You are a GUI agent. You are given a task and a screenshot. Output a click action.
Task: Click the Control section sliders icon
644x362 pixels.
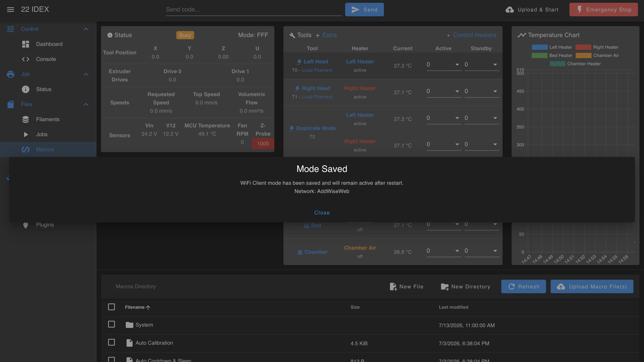(11, 29)
